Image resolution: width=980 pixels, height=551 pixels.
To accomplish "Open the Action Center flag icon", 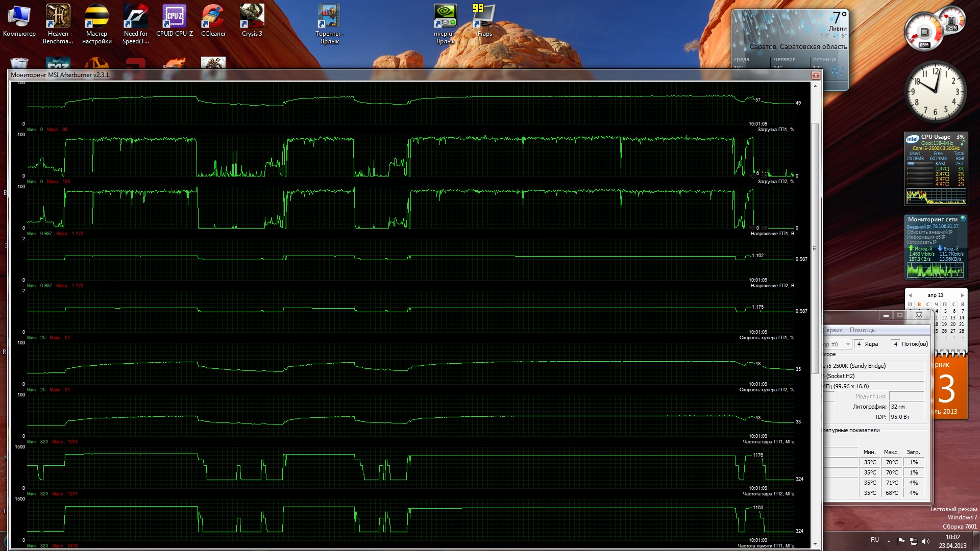I will tap(901, 541).
